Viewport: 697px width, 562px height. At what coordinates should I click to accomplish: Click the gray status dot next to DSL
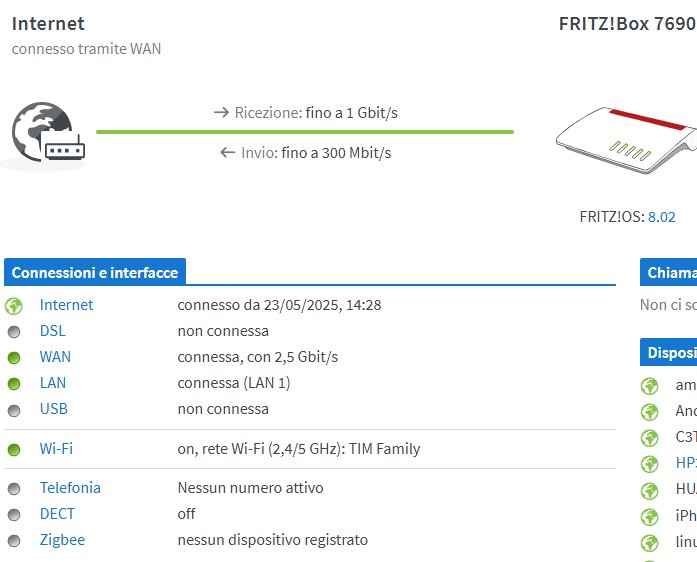(14, 332)
